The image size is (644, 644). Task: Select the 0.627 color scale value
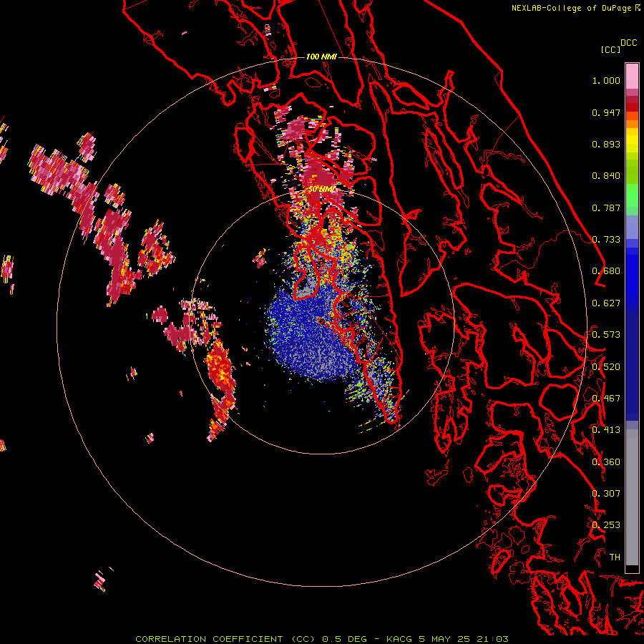pyautogui.click(x=606, y=303)
